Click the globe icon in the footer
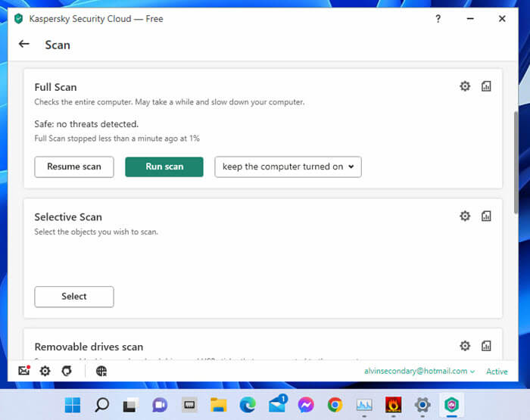 (x=101, y=371)
